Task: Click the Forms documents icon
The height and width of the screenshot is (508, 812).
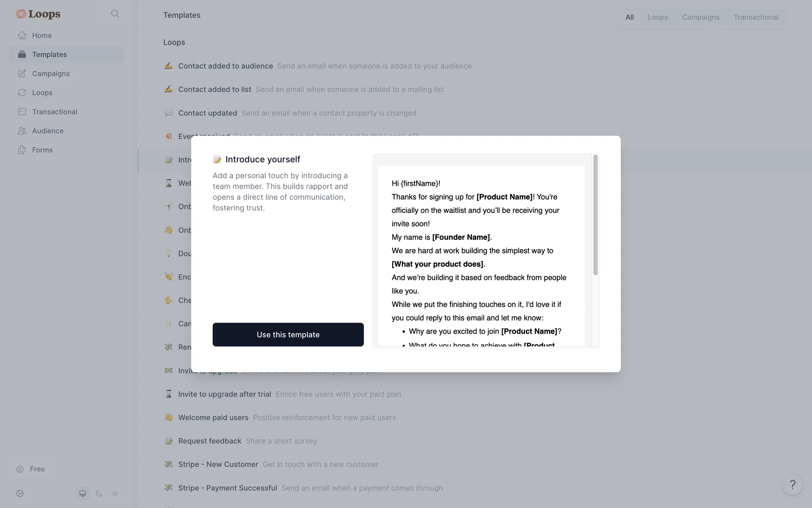Action: (x=22, y=150)
